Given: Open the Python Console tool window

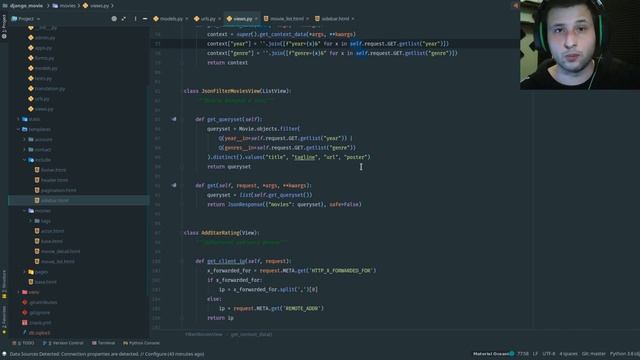Looking at the screenshot, I should (141, 343).
